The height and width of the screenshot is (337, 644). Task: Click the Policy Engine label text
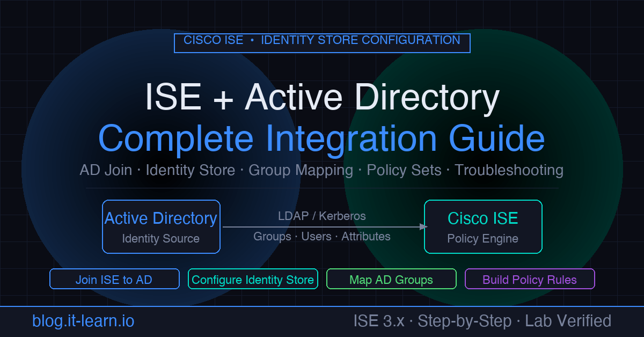(483, 239)
